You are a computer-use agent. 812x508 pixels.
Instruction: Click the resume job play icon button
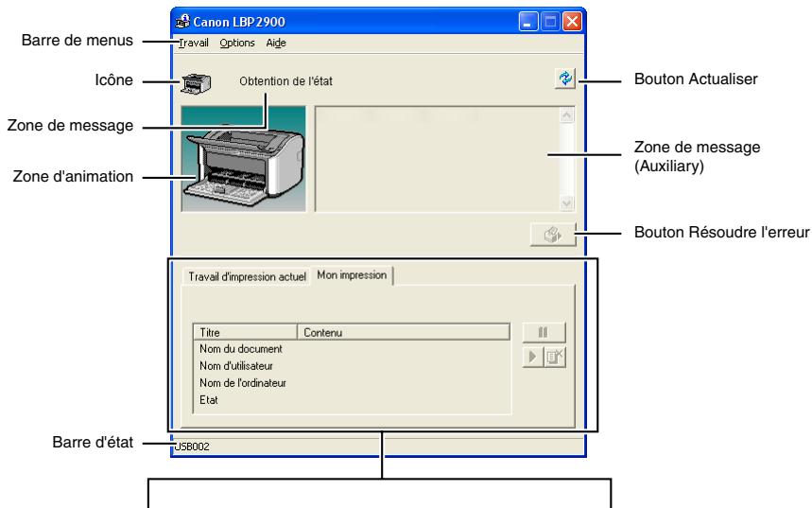pyautogui.click(x=533, y=358)
